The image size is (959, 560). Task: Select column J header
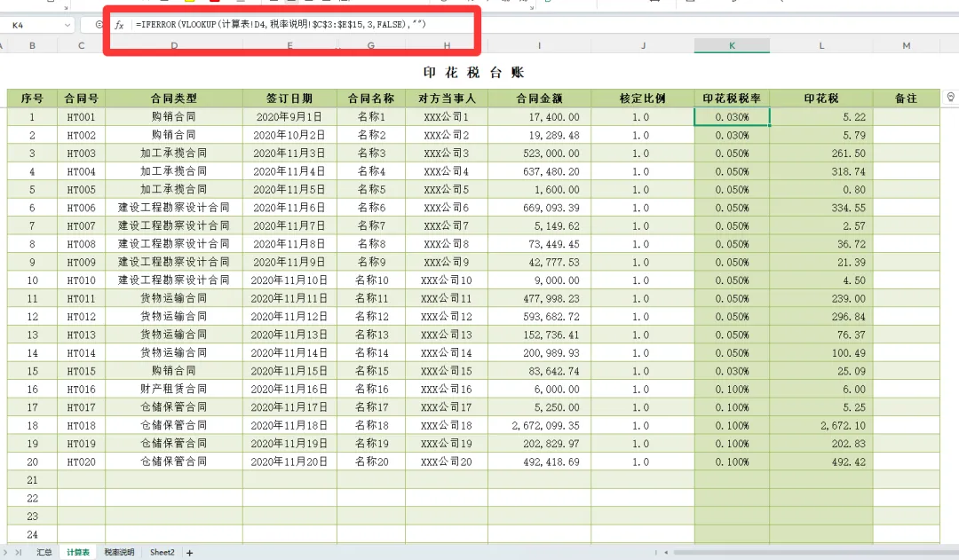tap(643, 45)
